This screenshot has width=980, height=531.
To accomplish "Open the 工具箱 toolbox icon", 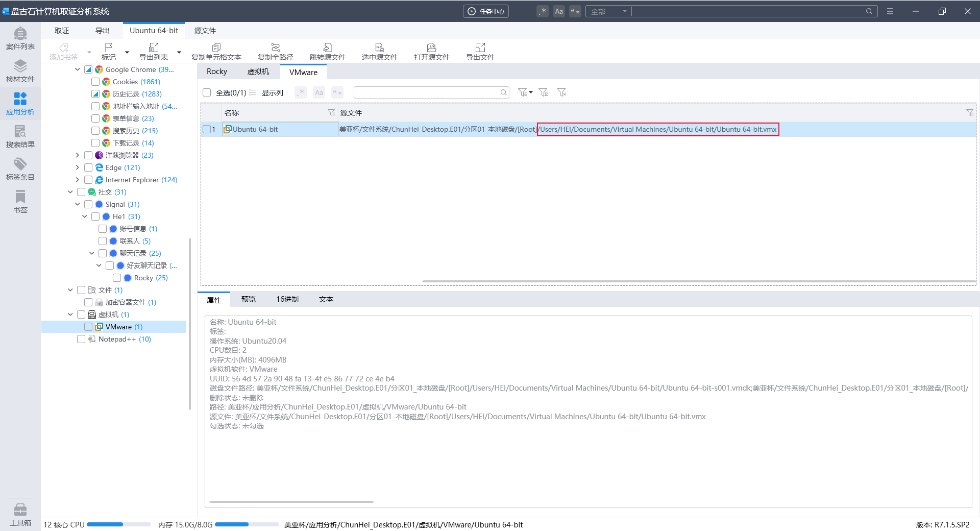I will coord(20,514).
